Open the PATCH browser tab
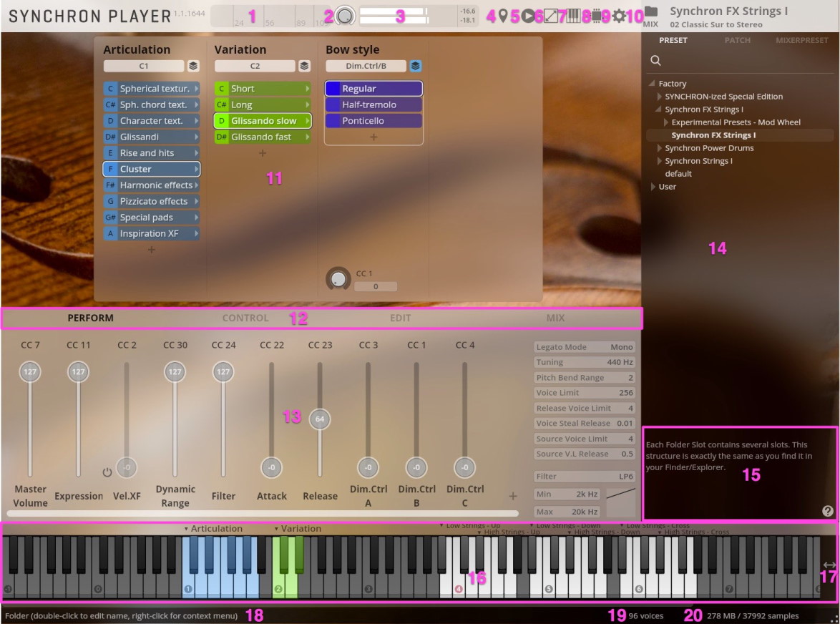This screenshot has height=624, width=840. click(x=737, y=40)
